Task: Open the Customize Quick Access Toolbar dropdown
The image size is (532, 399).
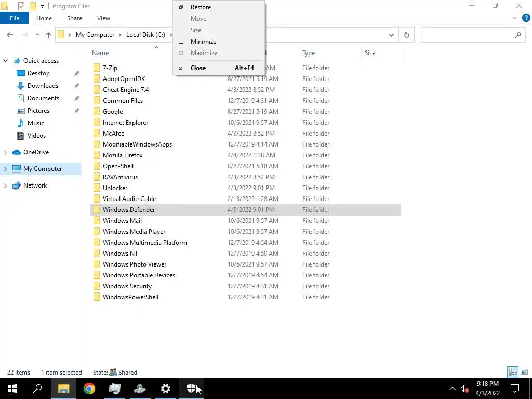Action: 42,6
